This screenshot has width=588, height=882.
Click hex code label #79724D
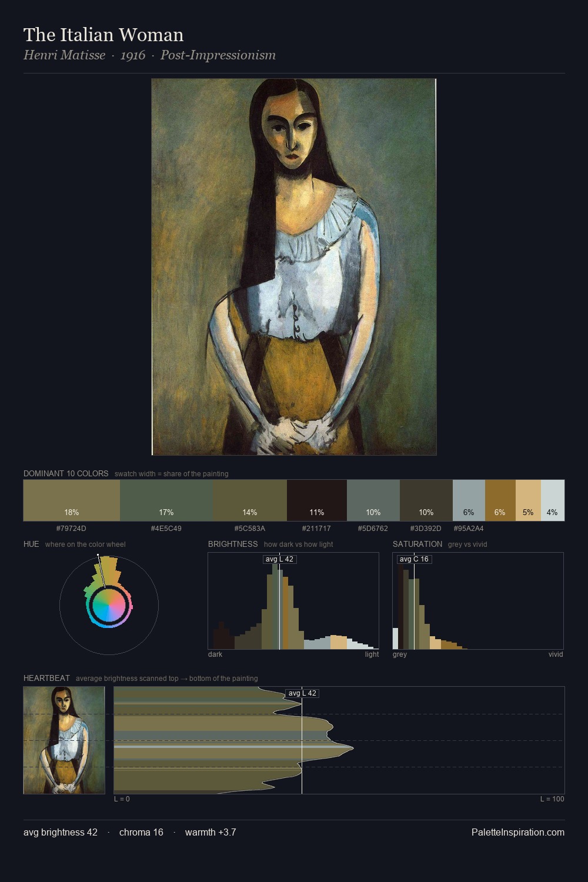71,529
